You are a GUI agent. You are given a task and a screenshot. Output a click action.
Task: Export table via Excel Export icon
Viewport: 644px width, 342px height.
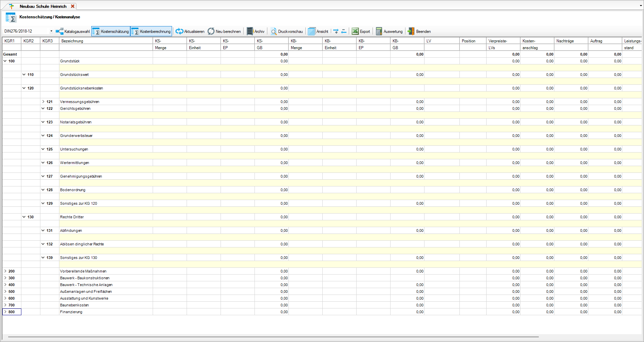pos(355,32)
